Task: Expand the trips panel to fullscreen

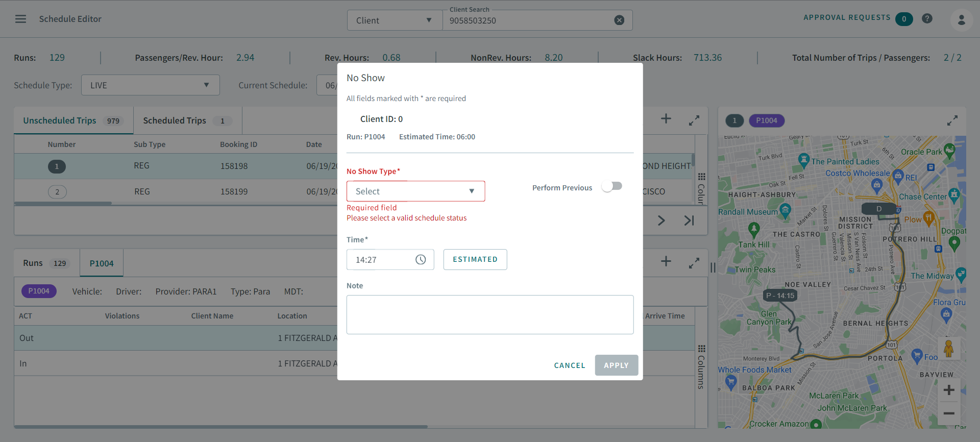Action: coord(694,120)
